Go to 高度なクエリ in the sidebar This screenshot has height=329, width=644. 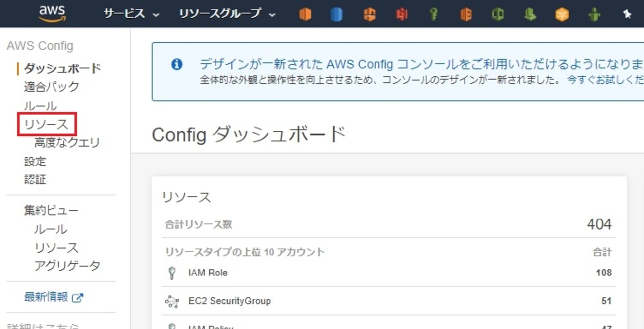click(x=67, y=143)
